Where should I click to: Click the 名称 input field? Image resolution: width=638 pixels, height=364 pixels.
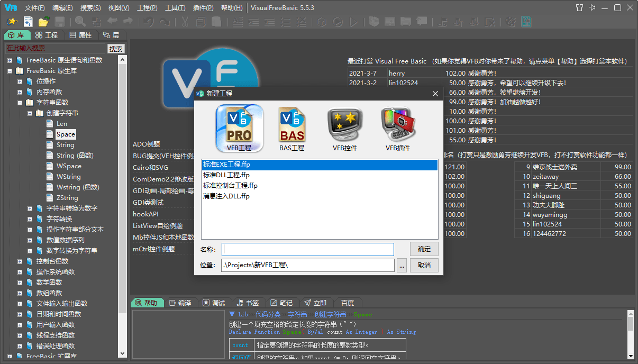(308, 249)
